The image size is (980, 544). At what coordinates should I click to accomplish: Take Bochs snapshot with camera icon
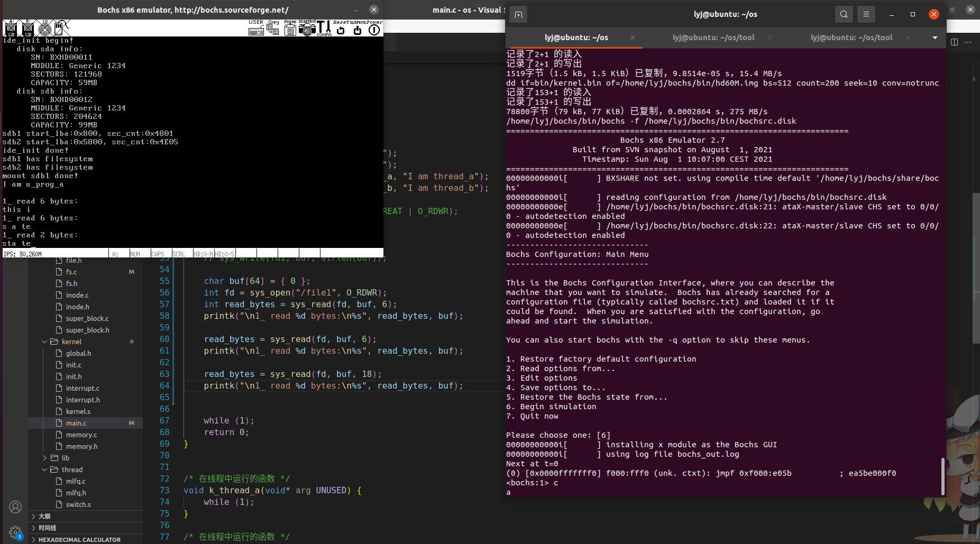307,28
